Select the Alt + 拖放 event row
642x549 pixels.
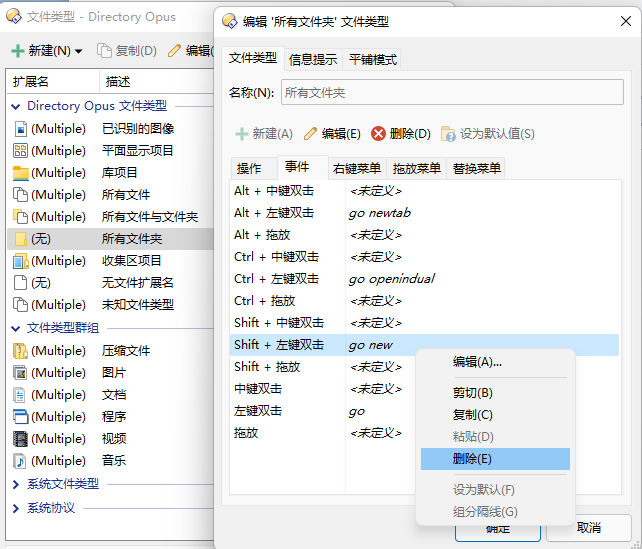[x=424, y=235]
